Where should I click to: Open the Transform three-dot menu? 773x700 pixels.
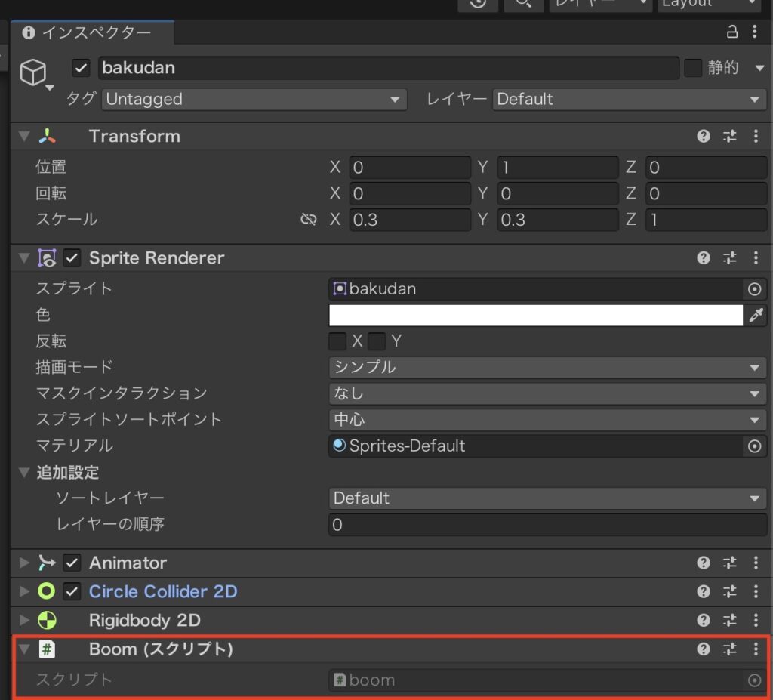(756, 136)
